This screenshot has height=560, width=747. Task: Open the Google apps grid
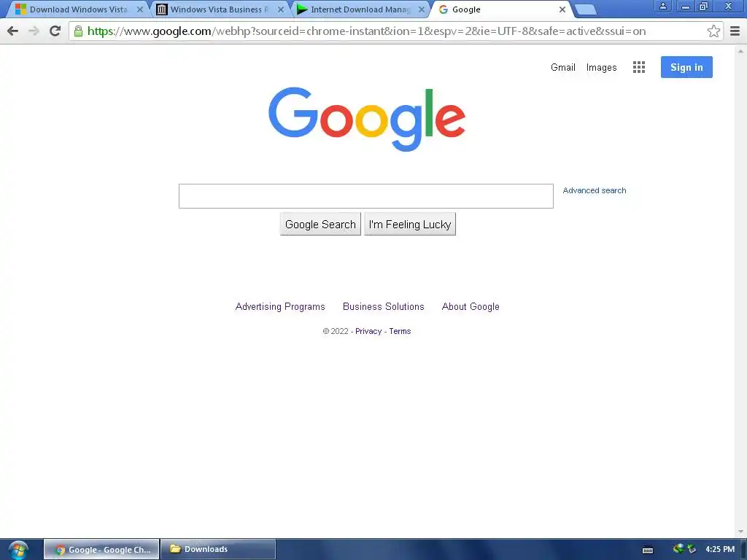click(639, 67)
